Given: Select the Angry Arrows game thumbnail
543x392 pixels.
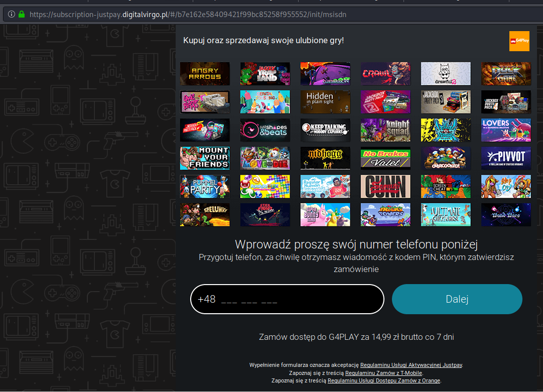Looking at the screenshot, I should (205, 74).
